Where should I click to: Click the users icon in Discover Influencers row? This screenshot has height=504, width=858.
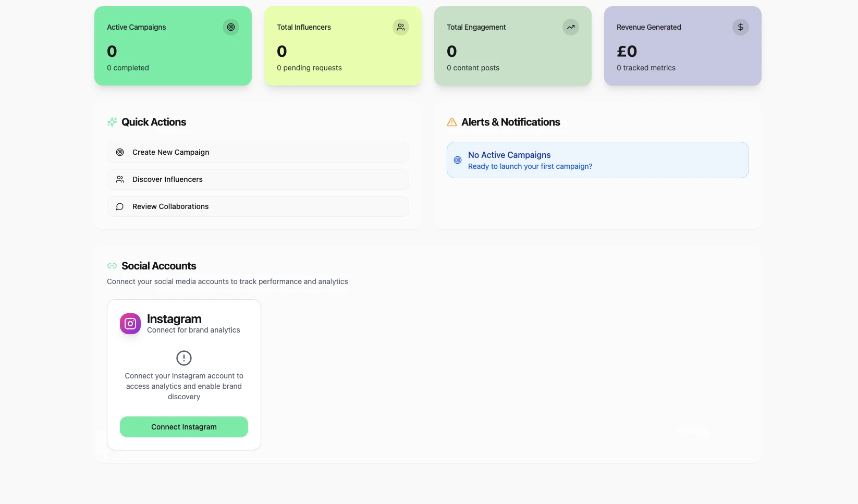(x=120, y=179)
